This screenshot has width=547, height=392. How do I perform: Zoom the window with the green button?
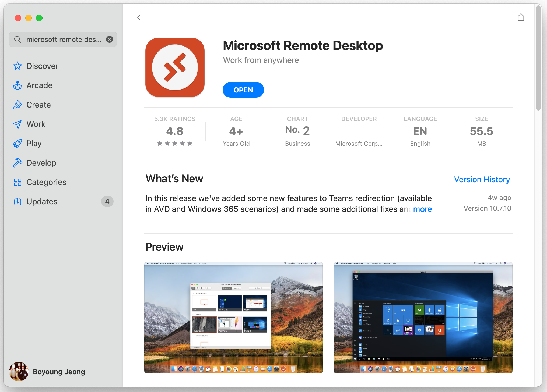[39, 18]
